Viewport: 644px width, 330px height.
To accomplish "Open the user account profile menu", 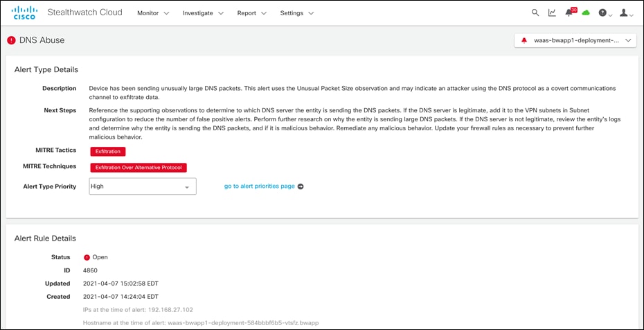I will [626, 12].
